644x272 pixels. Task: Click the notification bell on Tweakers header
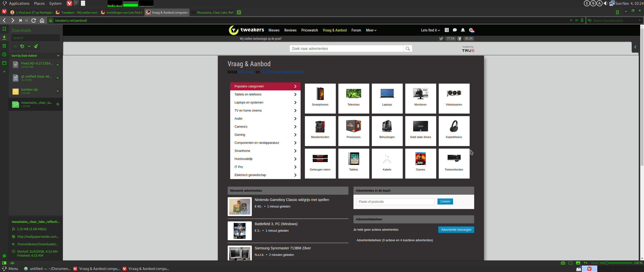[463, 30]
